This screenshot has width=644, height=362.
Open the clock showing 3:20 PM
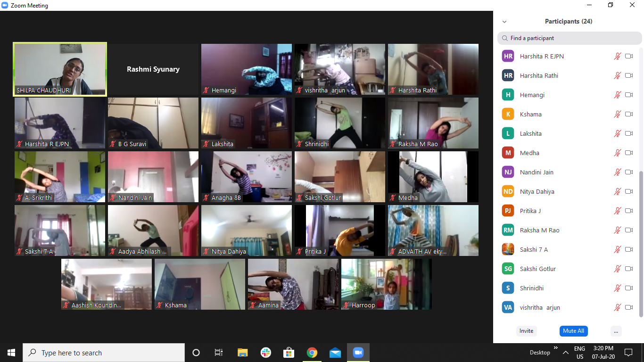pyautogui.click(x=603, y=353)
